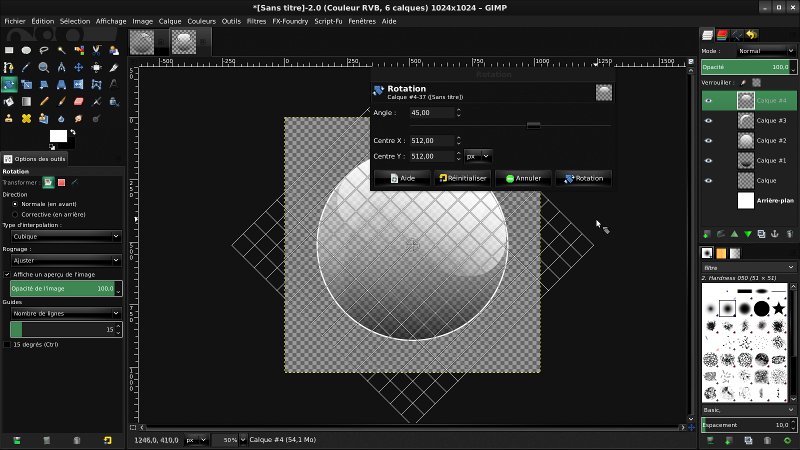Image resolution: width=800 pixels, height=450 pixels.
Task: Select Corrective (en arrière) direction
Action: [15, 214]
